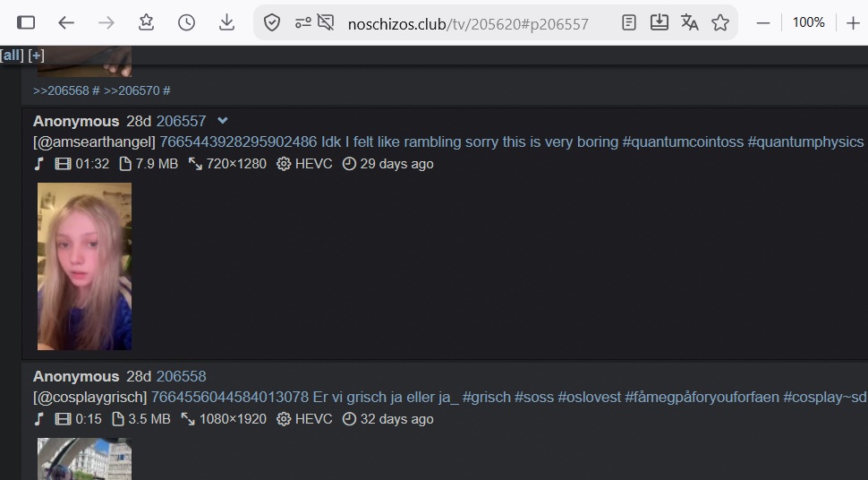Viewport: 868px width, 480px height.
Task: Go back to the previous page
Action: click(x=66, y=22)
